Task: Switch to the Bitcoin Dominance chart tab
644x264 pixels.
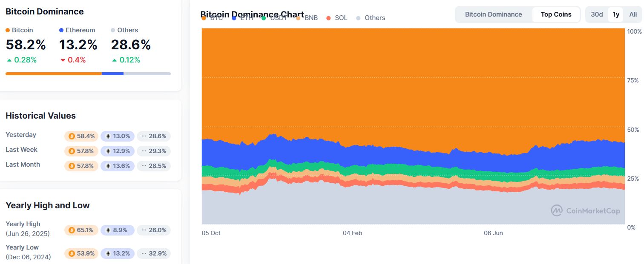Action: 493,14
